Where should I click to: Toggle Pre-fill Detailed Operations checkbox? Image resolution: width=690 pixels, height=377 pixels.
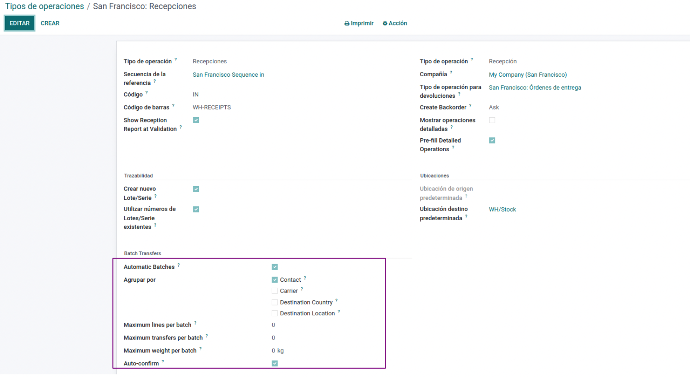(492, 140)
